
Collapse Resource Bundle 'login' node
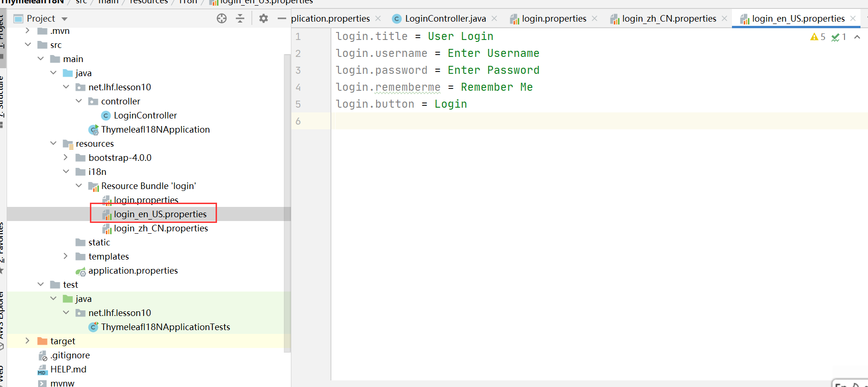coord(79,186)
